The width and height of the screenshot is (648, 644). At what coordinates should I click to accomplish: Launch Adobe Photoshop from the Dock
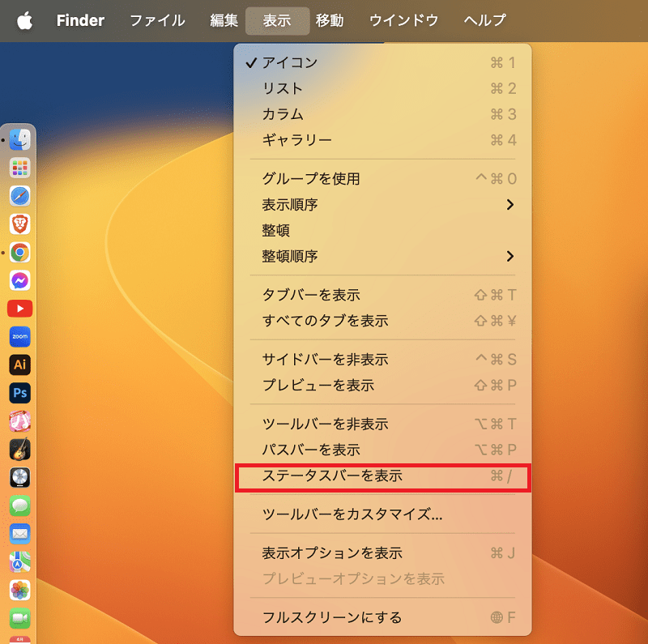click(19, 393)
